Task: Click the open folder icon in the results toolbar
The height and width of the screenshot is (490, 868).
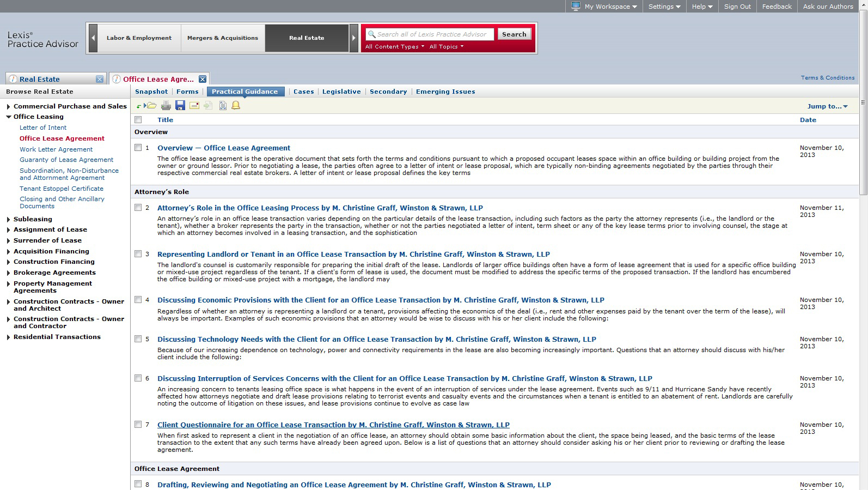Action: point(151,106)
